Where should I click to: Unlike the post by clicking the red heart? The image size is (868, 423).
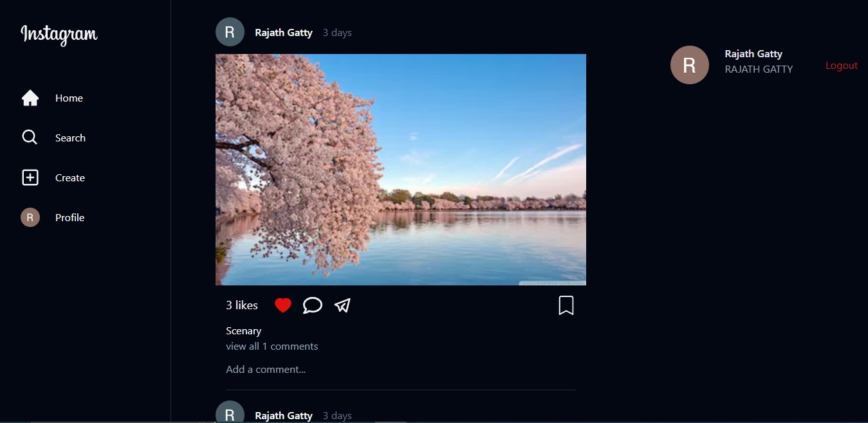click(x=282, y=305)
